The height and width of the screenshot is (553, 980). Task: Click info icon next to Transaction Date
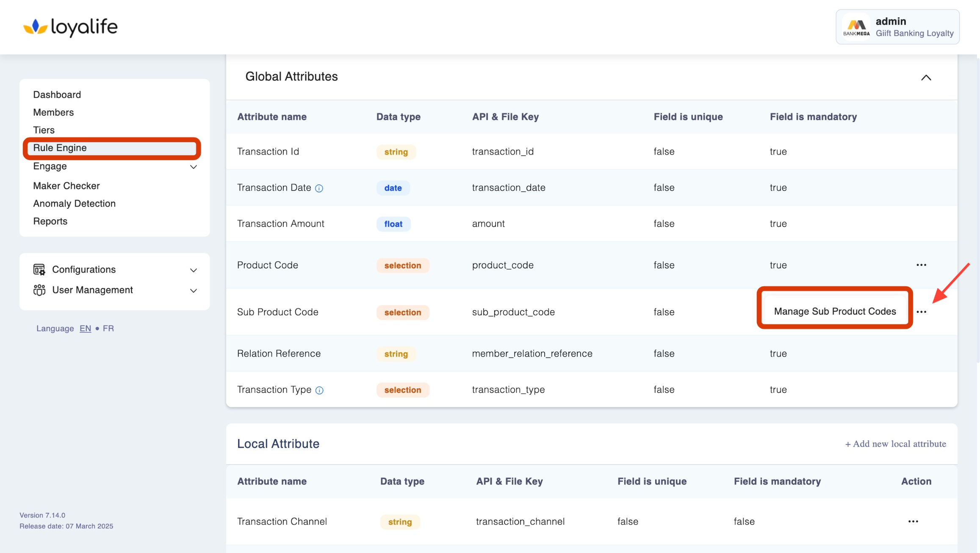(x=319, y=188)
